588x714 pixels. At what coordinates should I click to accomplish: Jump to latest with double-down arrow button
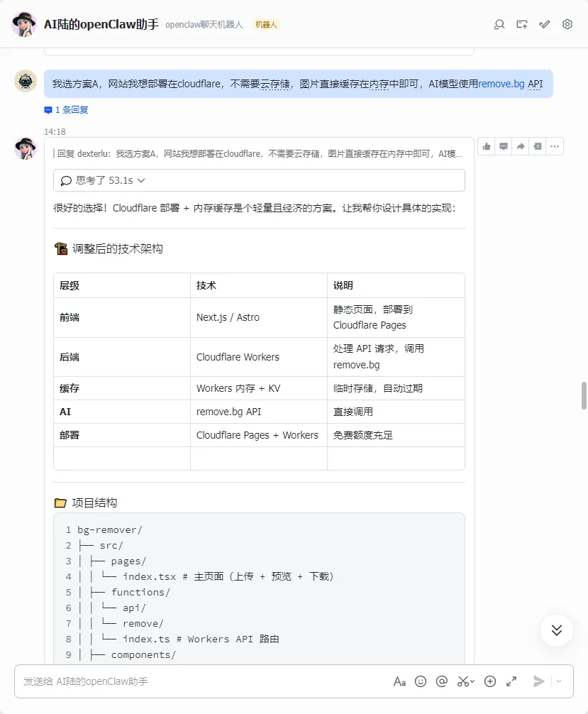[x=557, y=630]
